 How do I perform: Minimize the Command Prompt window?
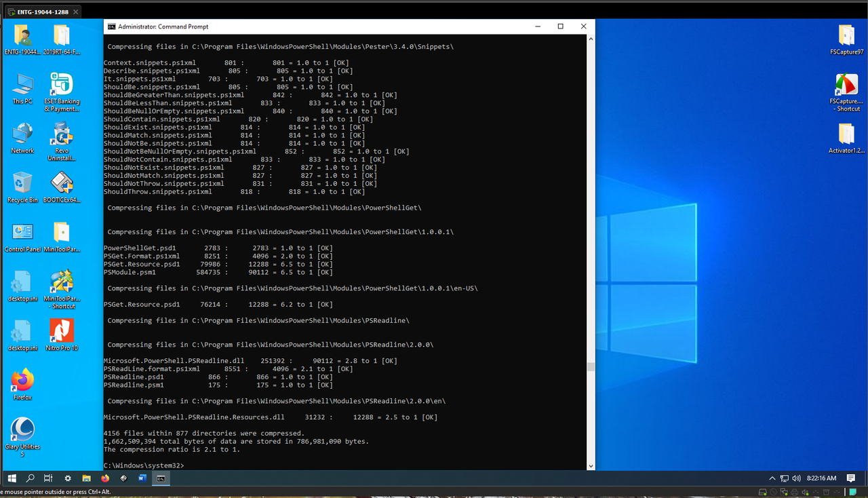coord(538,26)
